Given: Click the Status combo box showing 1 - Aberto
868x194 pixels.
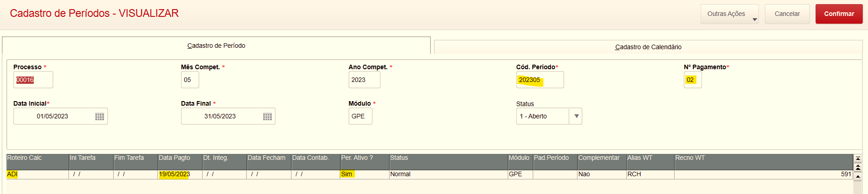Looking at the screenshot, I should 543,116.
